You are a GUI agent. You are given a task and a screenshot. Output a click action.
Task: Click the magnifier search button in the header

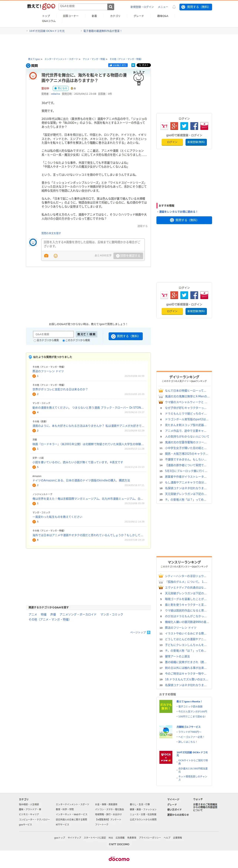pyautogui.click(x=111, y=7)
